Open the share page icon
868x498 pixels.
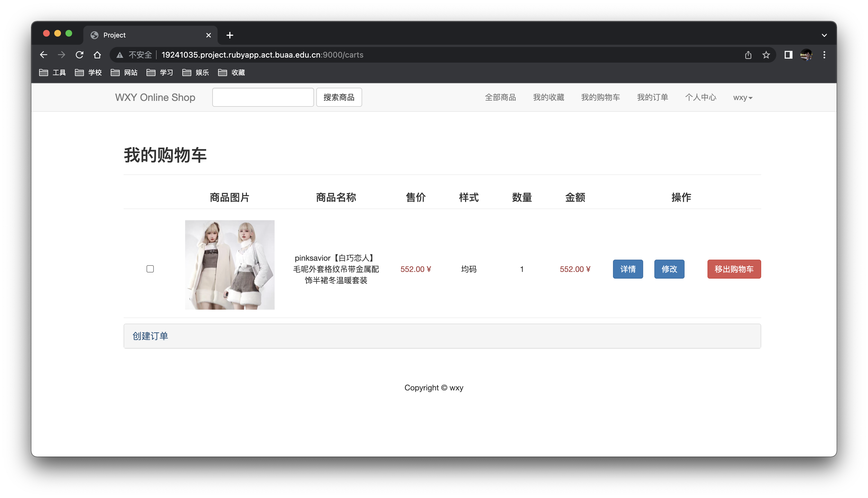(748, 55)
